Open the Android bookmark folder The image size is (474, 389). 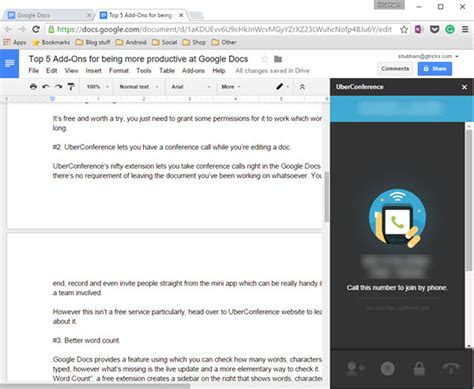pos(131,42)
